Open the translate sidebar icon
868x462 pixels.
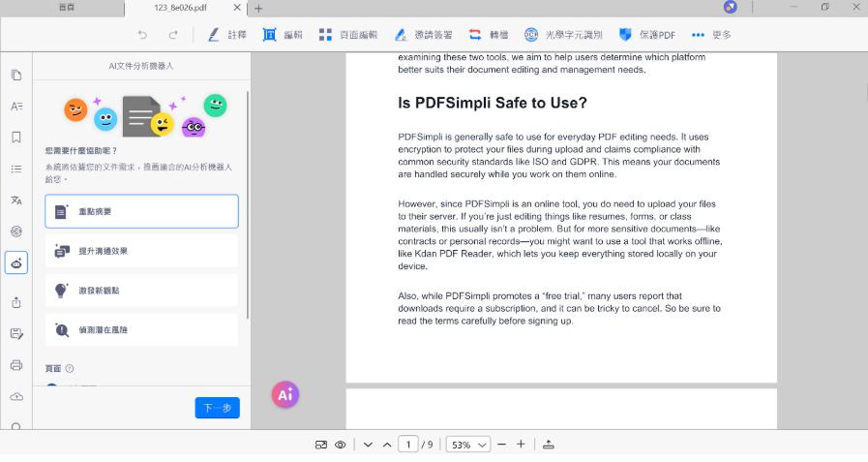click(16, 200)
